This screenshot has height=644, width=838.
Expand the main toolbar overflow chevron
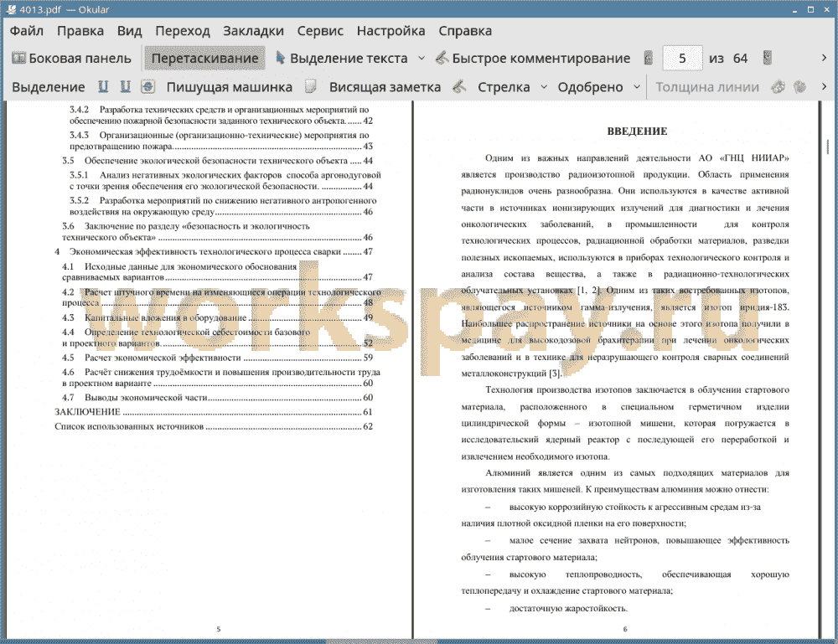point(824,58)
